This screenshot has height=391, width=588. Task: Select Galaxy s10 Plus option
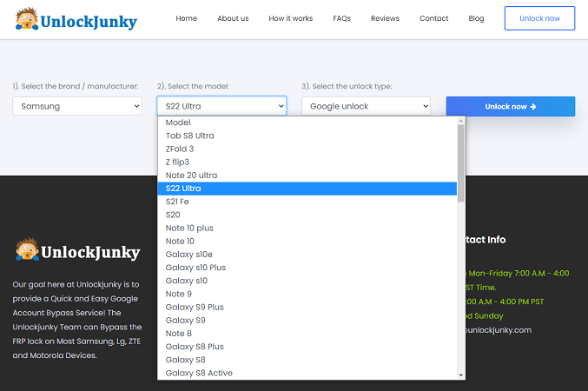(307, 268)
